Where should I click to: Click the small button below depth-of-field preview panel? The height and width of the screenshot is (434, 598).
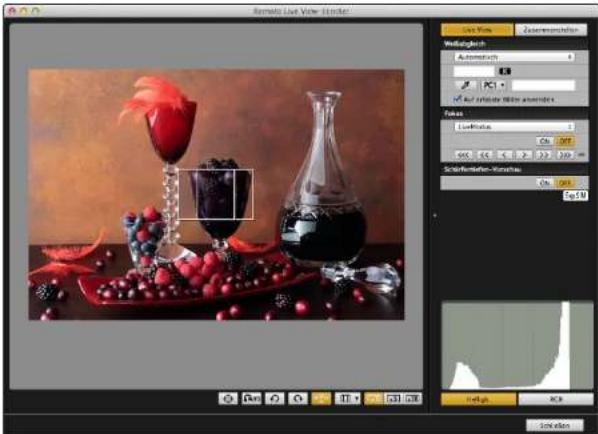(575, 196)
